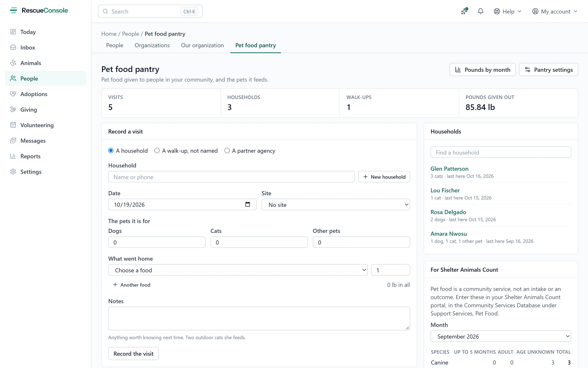Click the Settings gear icon
588x368 pixels.
click(13, 172)
